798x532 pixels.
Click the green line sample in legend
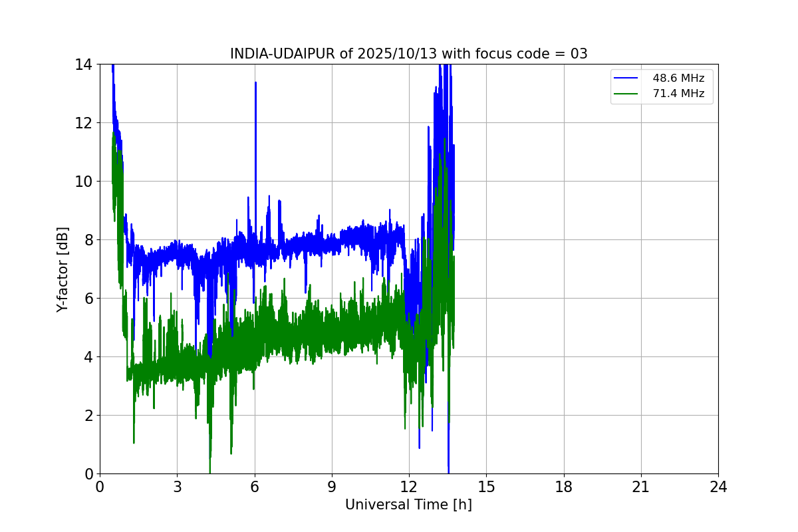626,94
